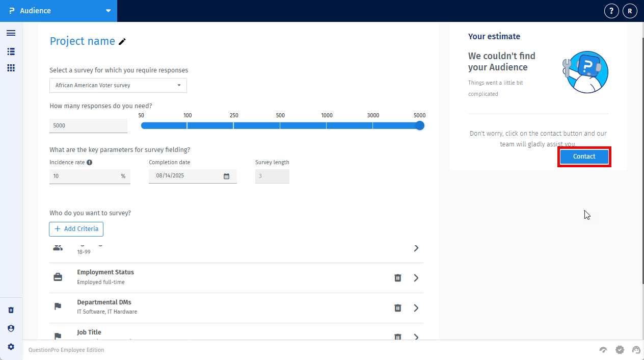This screenshot has height=360, width=644.
Task: Delete the Employment Status criteria
Action: point(397,278)
